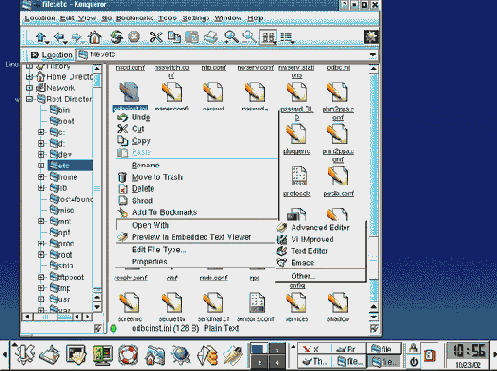Open the help lifebuoy icon in panel
The image size is (497, 371).
point(128,355)
